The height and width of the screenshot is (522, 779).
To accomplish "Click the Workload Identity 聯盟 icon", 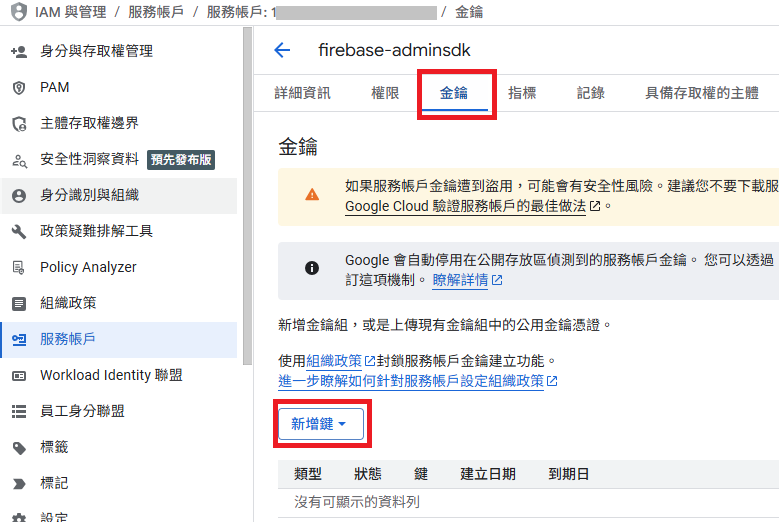I will click(x=18, y=375).
